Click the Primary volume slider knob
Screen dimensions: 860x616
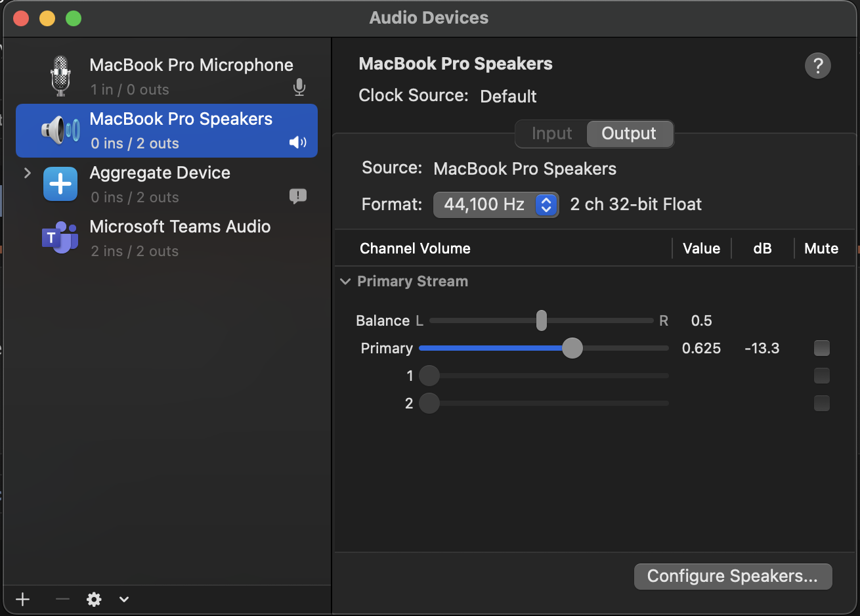pyautogui.click(x=572, y=348)
